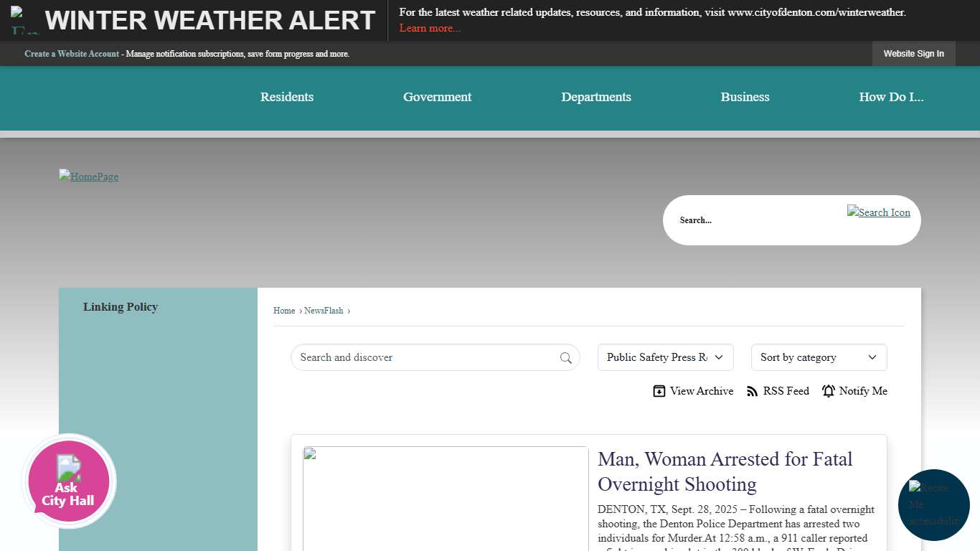Open the Recite Me accessibility icon
Image resolution: width=980 pixels, height=551 pixels.
point(933,505)
